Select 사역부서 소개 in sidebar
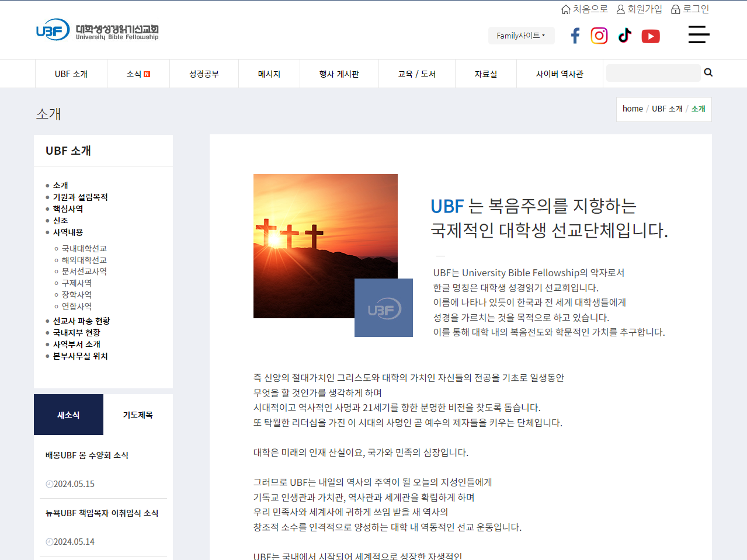This screenshot has width=747, height=560. pos(77,344)
